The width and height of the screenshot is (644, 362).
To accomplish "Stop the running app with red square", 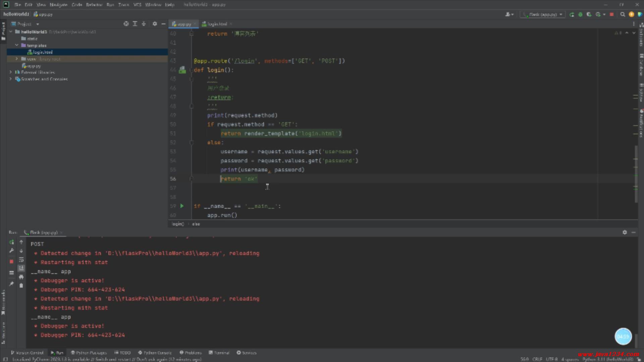I will pyautogui.click(x=611, y=14).
